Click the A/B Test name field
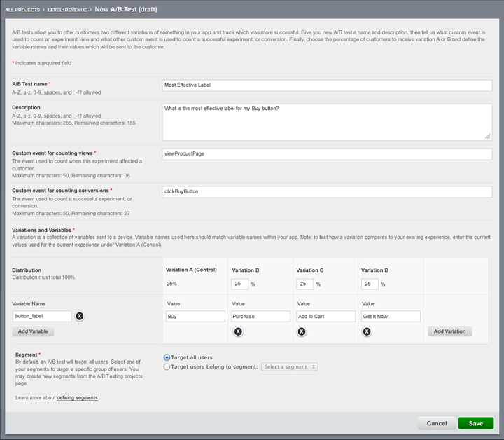504x440 pixels. (x=327, y=85)
